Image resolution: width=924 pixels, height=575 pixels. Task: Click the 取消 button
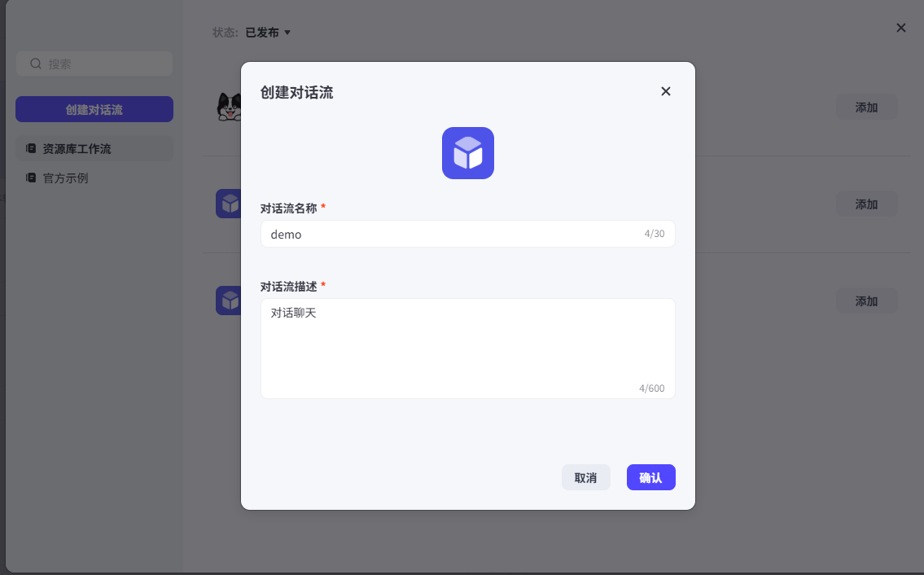(585, 477)
